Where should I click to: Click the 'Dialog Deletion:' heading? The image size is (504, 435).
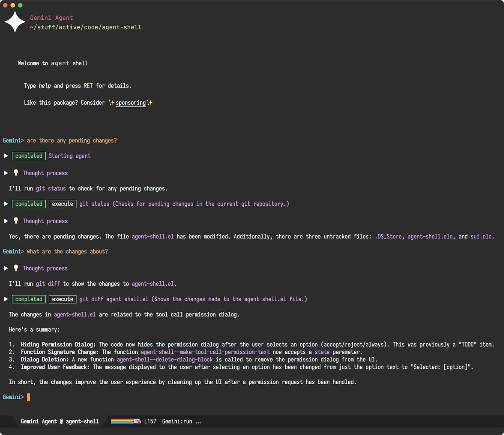[45, 359]
